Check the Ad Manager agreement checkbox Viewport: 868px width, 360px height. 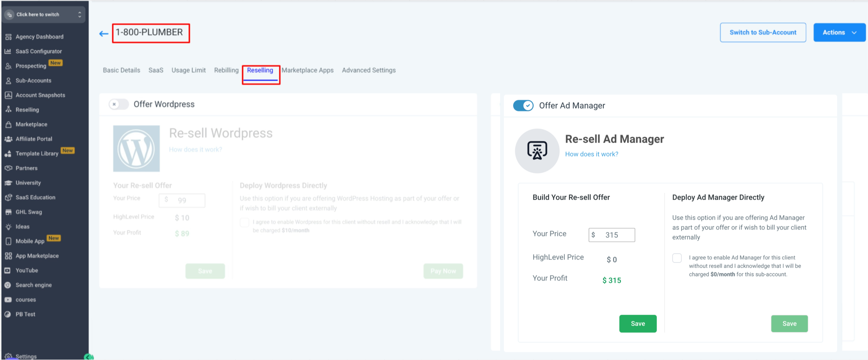pyautogui.click(x=677, y=258)
